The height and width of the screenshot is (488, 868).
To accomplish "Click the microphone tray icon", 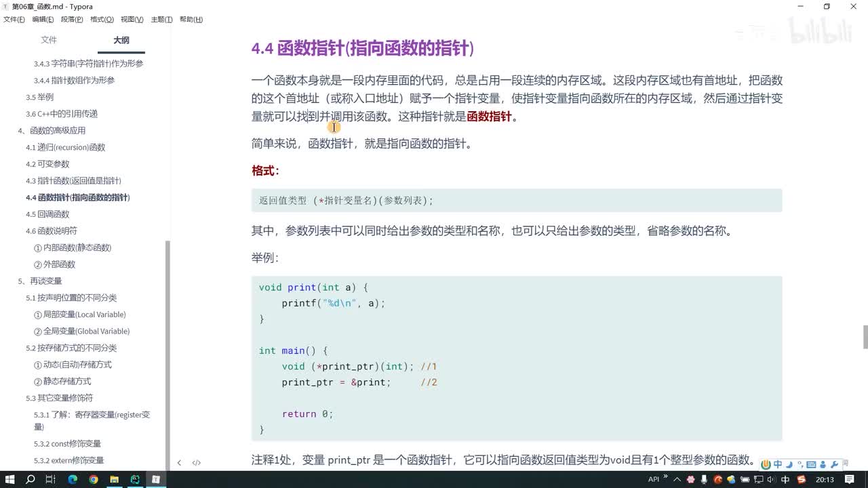I will pyautogui.click(x=705, y=479).
